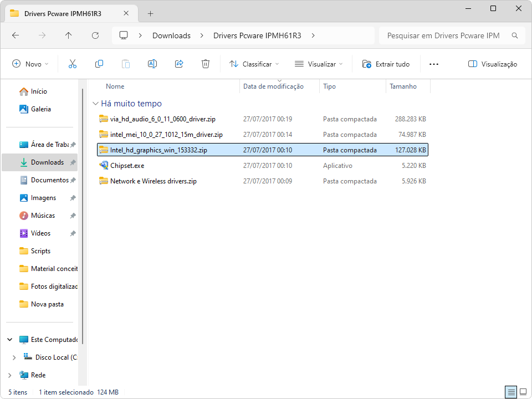Click the Extrair tudo button
Screen dimensions: 532x399
pos(386,64)
